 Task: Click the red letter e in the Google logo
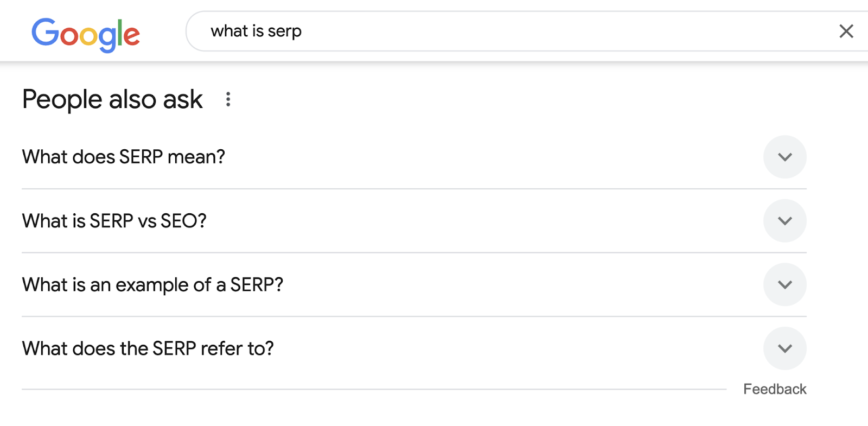pyautogui.click(x=132, y=36)
